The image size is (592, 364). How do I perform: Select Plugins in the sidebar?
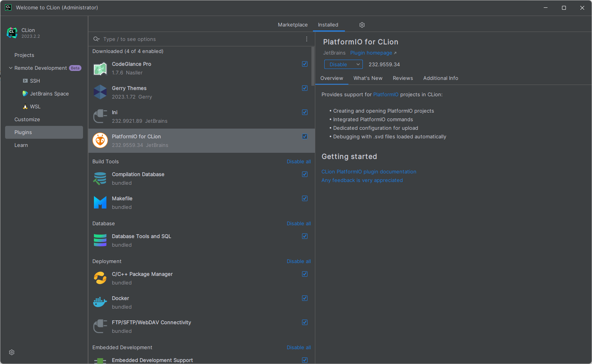(44, 132)
